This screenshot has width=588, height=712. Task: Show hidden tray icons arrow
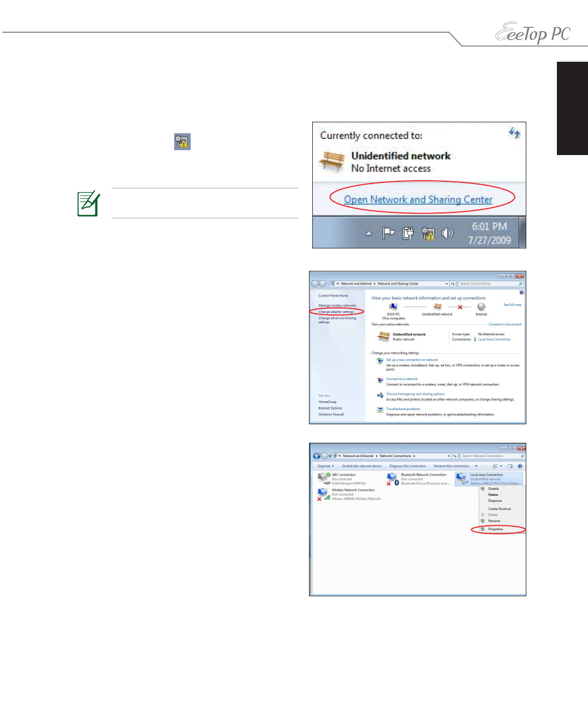[x=369, y=234]
